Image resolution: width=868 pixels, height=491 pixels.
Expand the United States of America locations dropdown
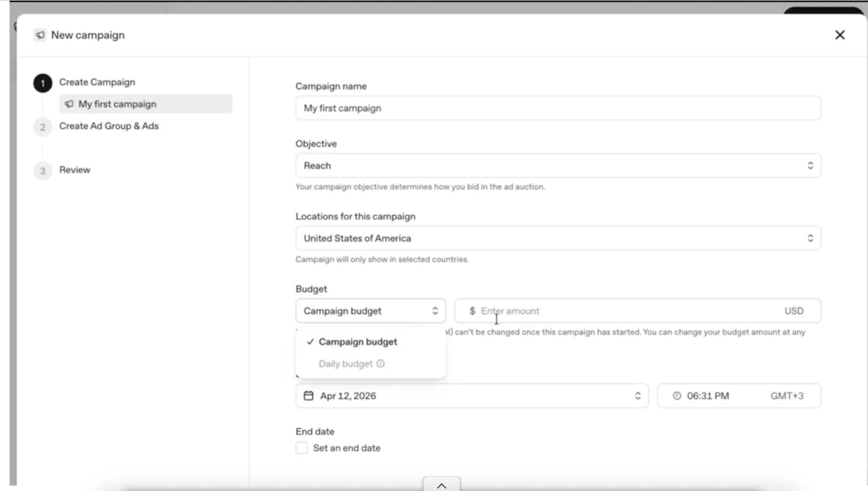point(558,238)
